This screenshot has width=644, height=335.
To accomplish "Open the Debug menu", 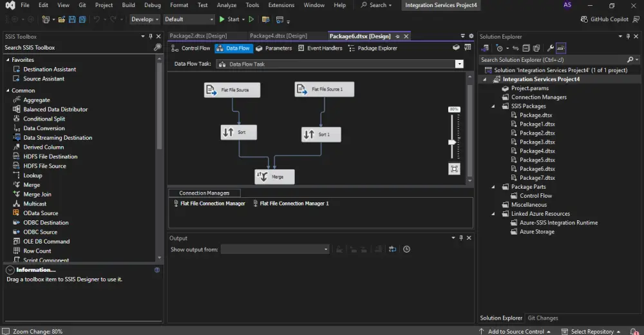I will coord(153,5).
